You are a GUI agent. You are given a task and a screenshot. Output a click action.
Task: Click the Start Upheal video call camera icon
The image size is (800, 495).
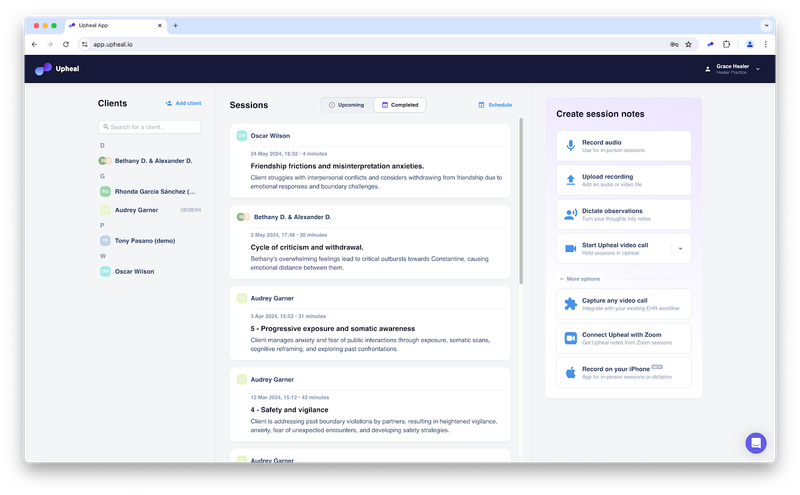pyautogui.click(x=570, y=249)
